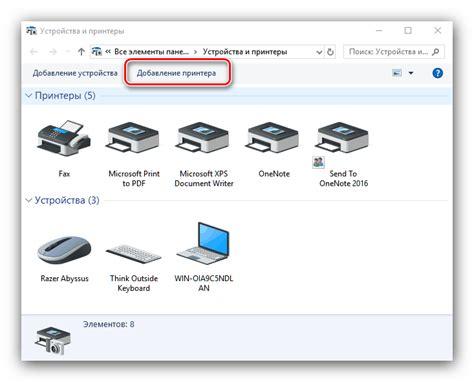
Task: Refresh the Devices and Printers address bar
Action: point(330,52)
